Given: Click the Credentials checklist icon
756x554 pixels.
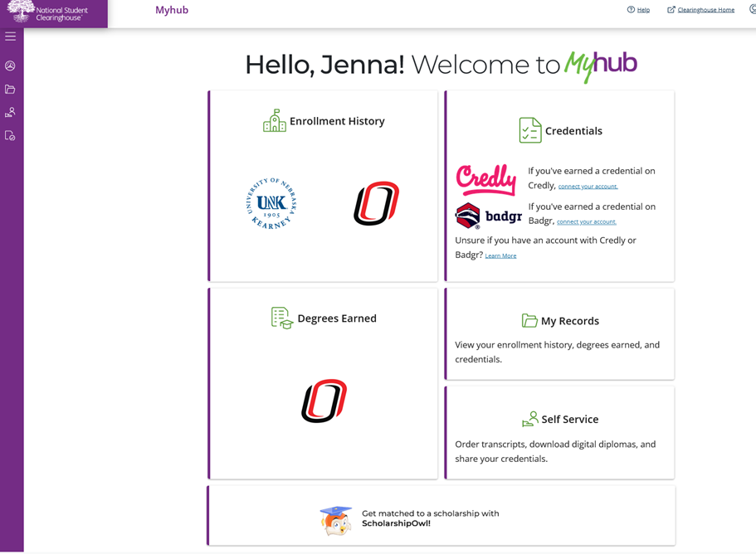Looking at the screenshot, I should click(x=529, y=130).
